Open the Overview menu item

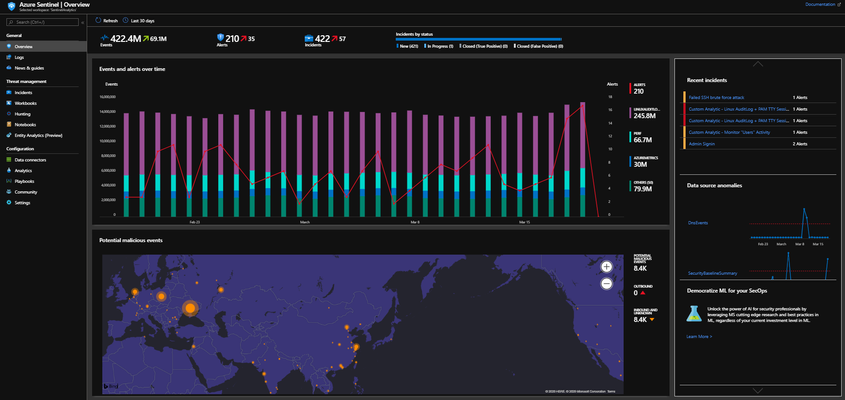[x=43, y=47]
